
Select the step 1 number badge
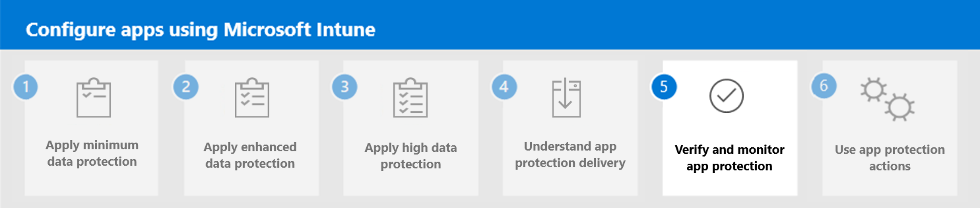click(x=26, y=87)
